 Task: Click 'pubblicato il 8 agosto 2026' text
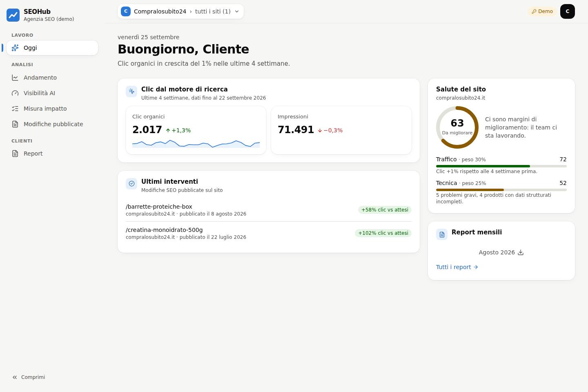click(213, 214)
